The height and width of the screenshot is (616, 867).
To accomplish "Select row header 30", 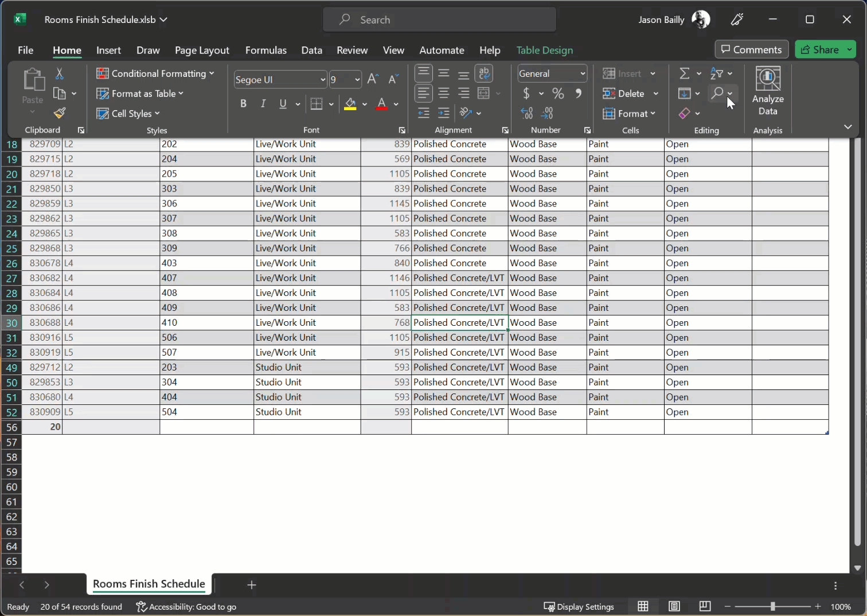I will pyautogui.click(x=11, y=323).
